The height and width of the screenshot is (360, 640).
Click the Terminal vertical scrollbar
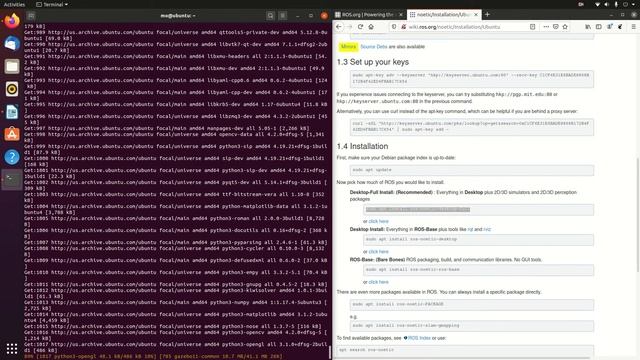[x=330, y=352]
